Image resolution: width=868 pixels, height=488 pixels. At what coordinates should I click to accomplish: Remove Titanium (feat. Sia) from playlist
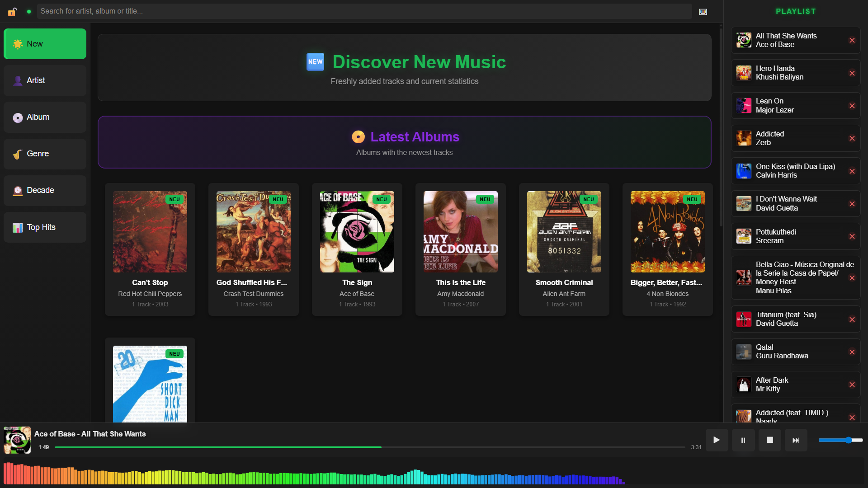(853, 319)
